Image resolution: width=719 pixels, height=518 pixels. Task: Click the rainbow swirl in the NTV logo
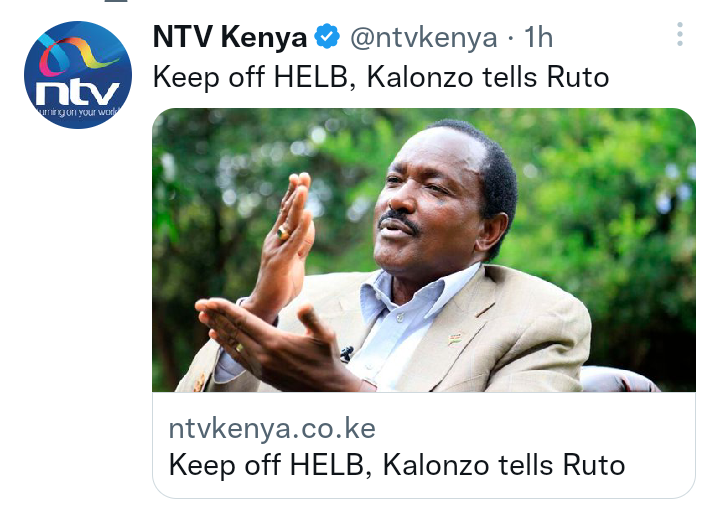(76, 55)
